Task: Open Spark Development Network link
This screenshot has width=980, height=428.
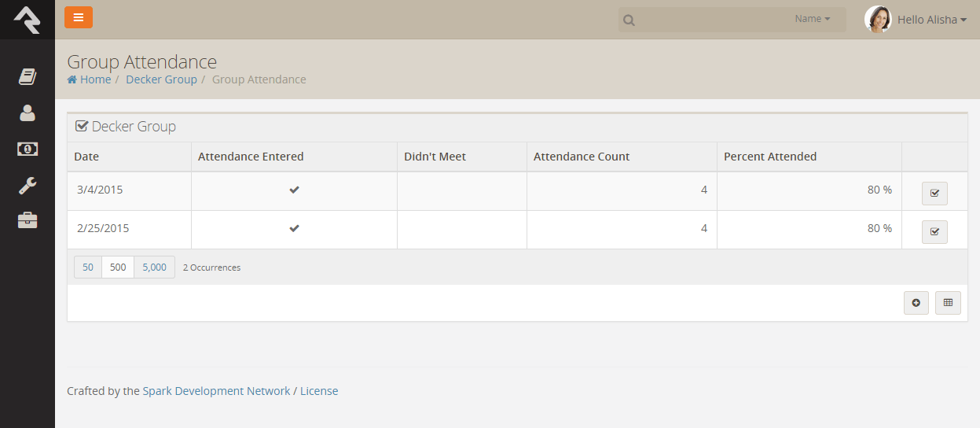Action: pyautogui.click(x=216, y=391)
